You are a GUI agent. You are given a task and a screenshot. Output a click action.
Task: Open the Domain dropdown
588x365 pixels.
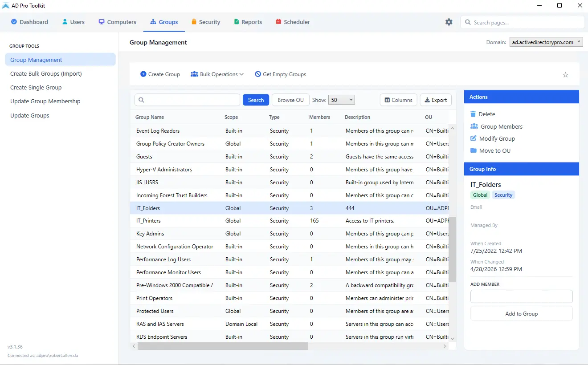[546, 42]
